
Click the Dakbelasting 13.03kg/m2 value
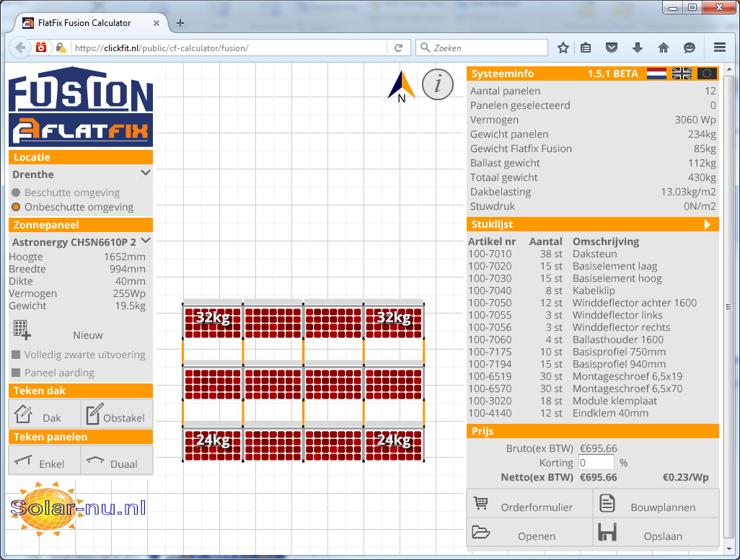click(x=688, y=192)
